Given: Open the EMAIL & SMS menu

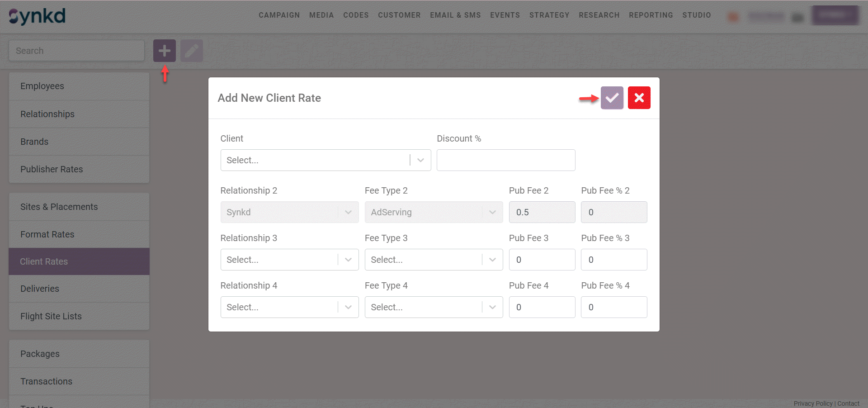Looking at the screenshot, I should 455,15.
